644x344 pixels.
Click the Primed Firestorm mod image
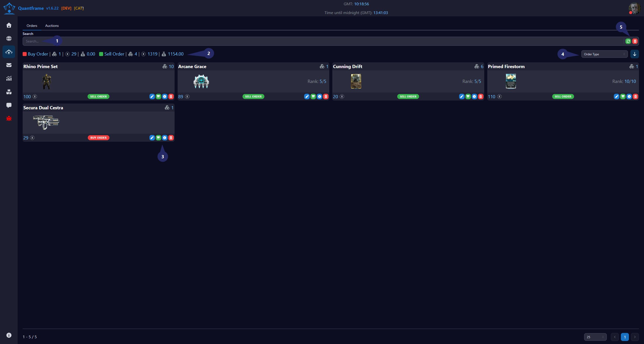pyautogui.click(x=511, y=81)
